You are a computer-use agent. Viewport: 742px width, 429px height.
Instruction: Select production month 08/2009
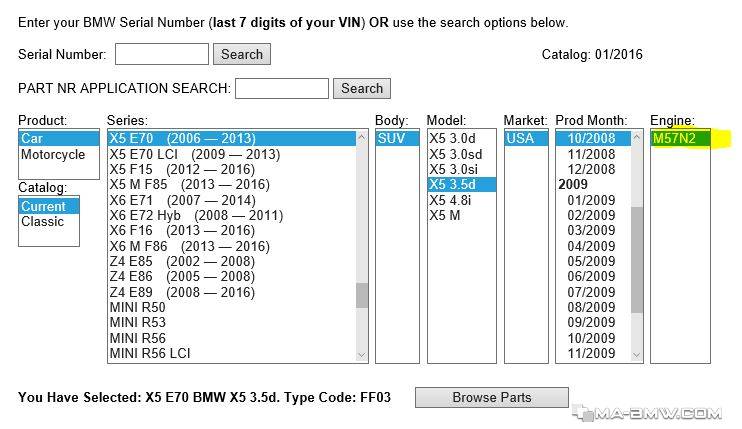(x=593, y=307)
